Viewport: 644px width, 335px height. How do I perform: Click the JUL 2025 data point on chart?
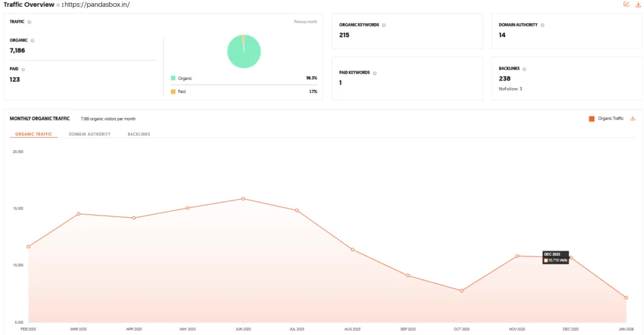pos(297,210)
